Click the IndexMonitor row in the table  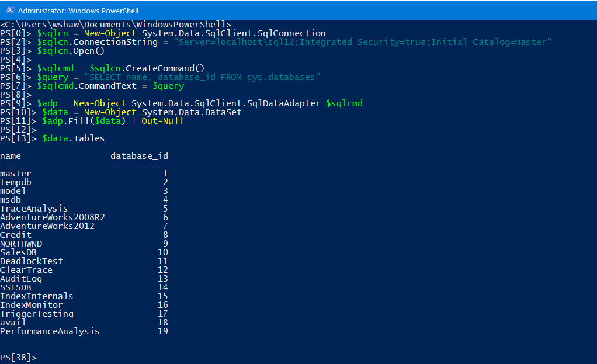32,305
